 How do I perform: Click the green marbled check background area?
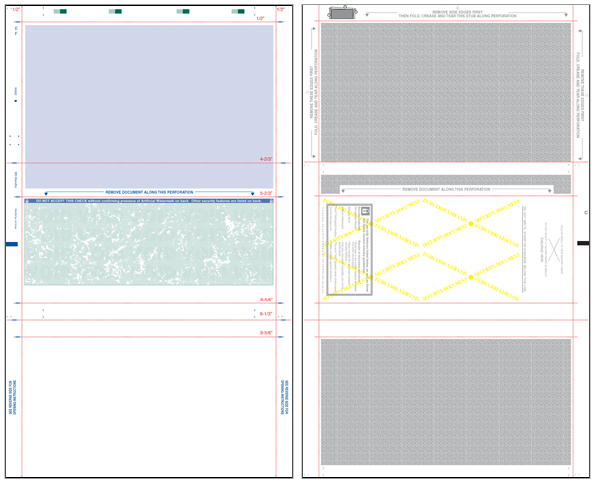click(x=149, y=244)
